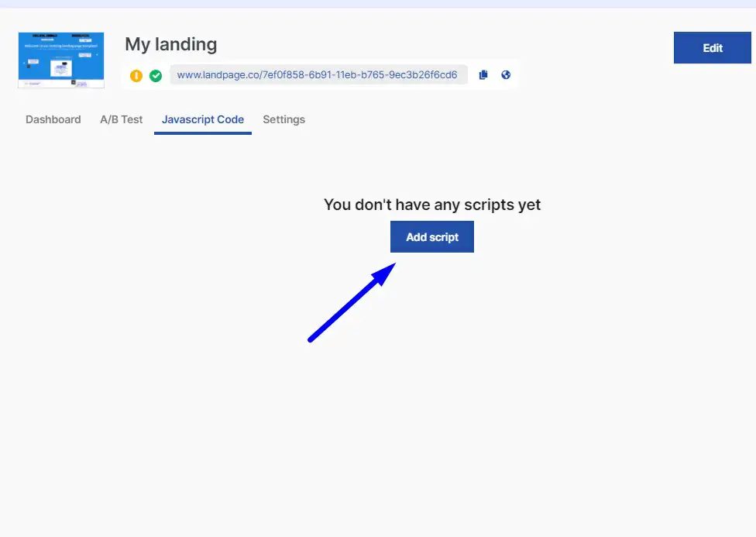The width and height of the screenshot is (756, 537).
Task: Click the arrowhead of the blue arrow annotation
Action: click(x=384, y=274)
